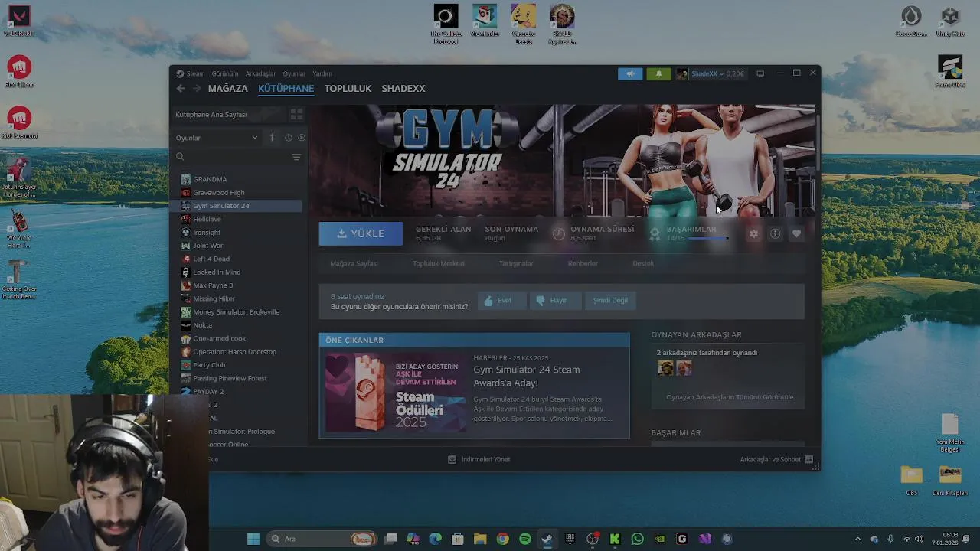Open Kütüphane Ana Sayfası
Image resolution: width=980 pixels, height=551 pixels.
[211, 115]
